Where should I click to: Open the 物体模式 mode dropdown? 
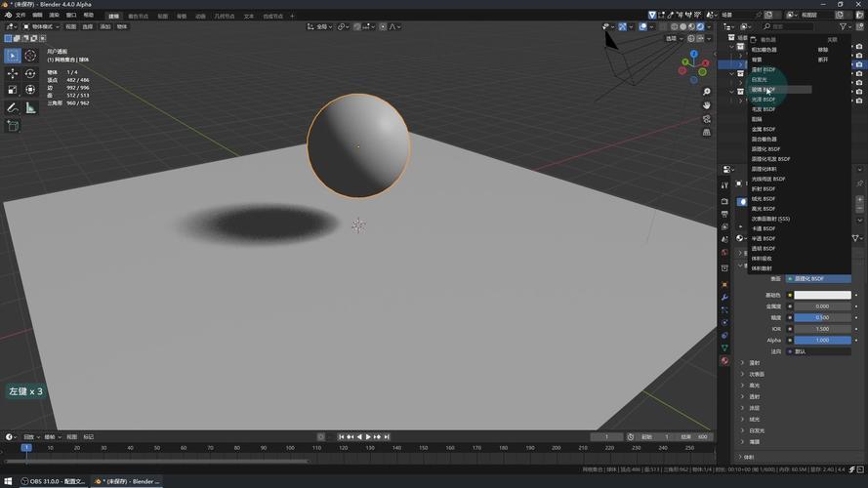(x=41, y=26)
